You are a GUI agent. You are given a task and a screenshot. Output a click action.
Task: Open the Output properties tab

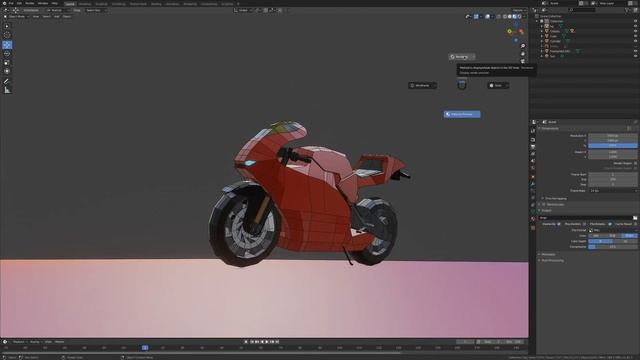click(533, 147)
